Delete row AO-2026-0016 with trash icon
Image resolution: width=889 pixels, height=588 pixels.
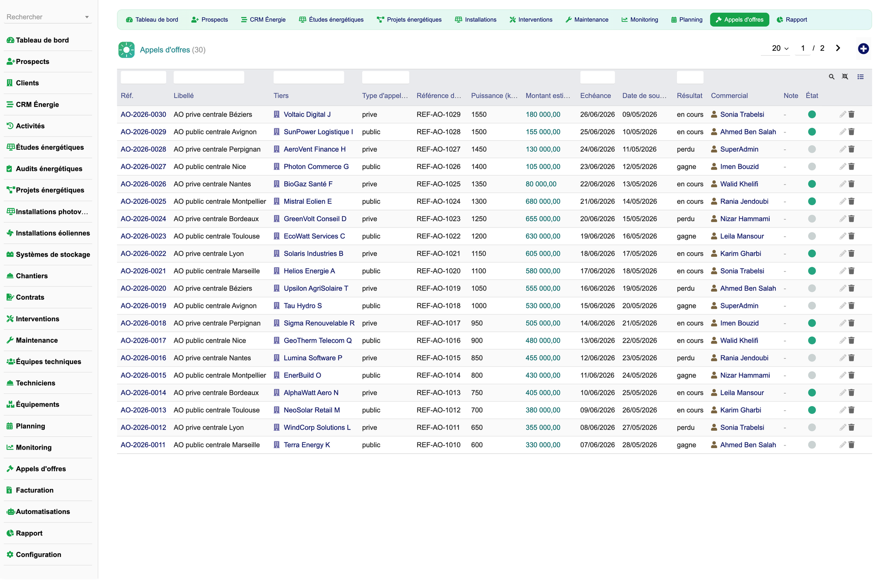pyautogui.click(x=852, y=358)
